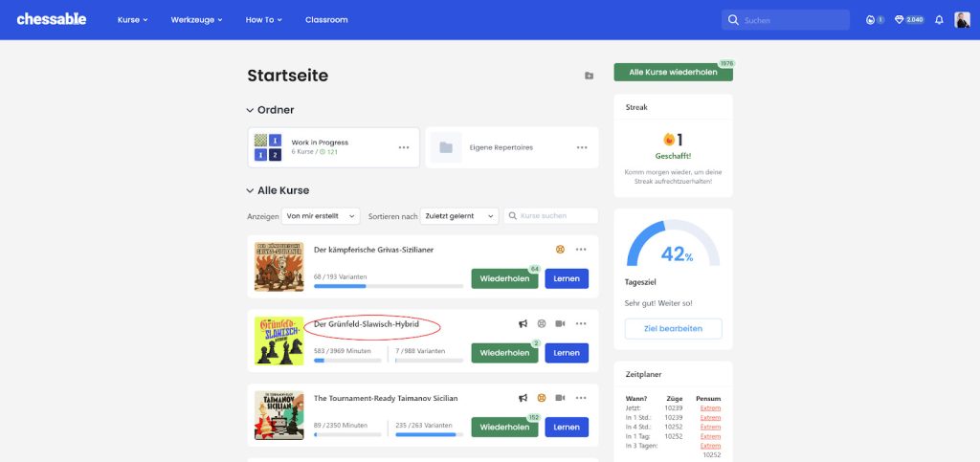Open three-dot menu for Grivas-Sizilianer course

[581, 250]
